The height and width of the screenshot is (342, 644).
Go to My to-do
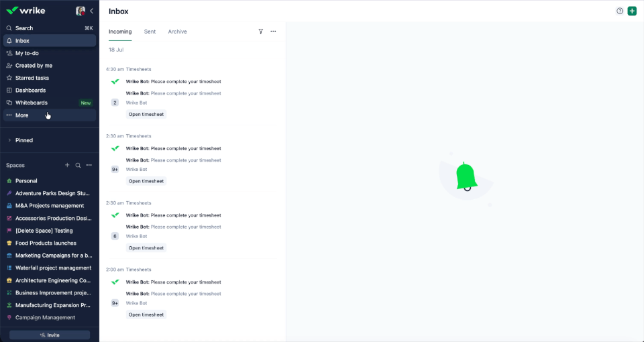[50, 53]
